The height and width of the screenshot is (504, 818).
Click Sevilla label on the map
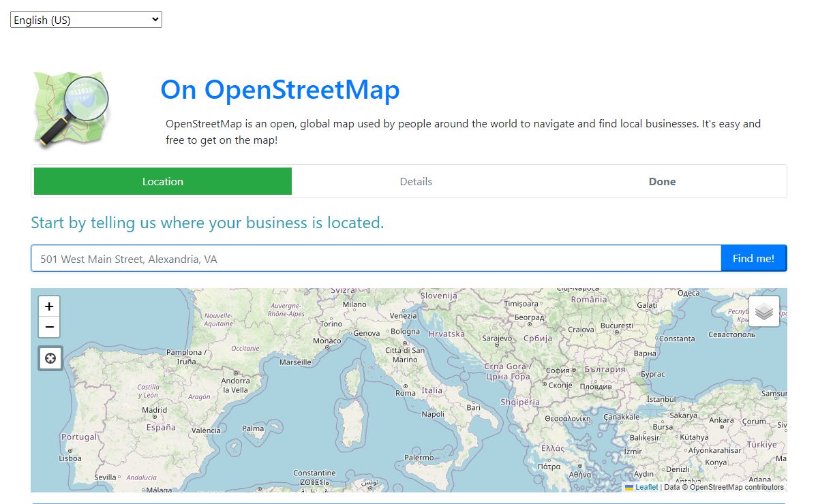pyautogui.click(x=105, y=477)
